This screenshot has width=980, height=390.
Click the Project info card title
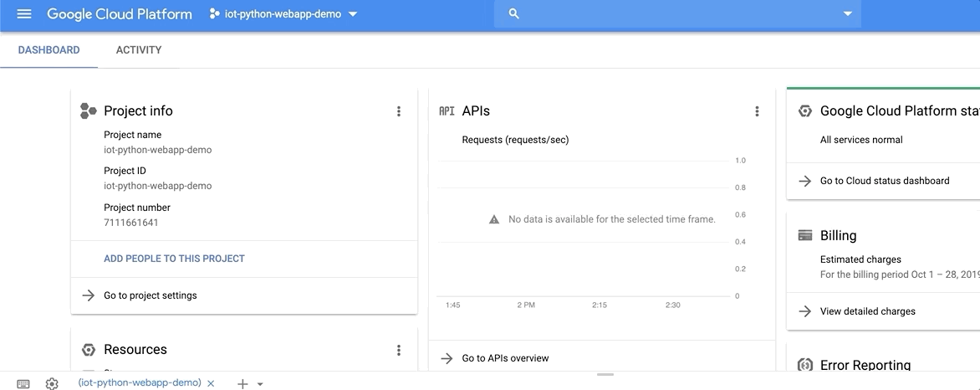(138, 110)
